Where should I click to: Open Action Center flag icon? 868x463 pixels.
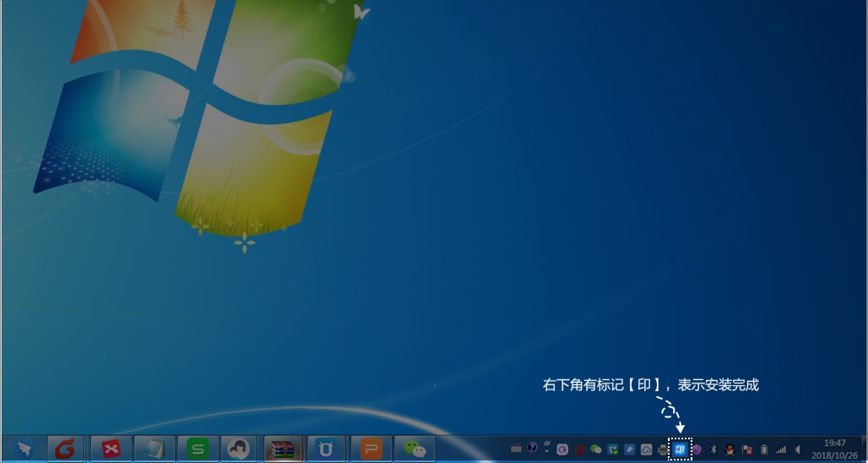coord(746,449)
